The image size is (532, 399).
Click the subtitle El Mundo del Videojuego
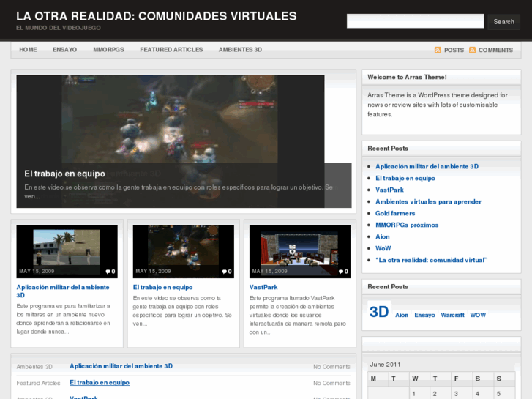click(x=59, y=28)
